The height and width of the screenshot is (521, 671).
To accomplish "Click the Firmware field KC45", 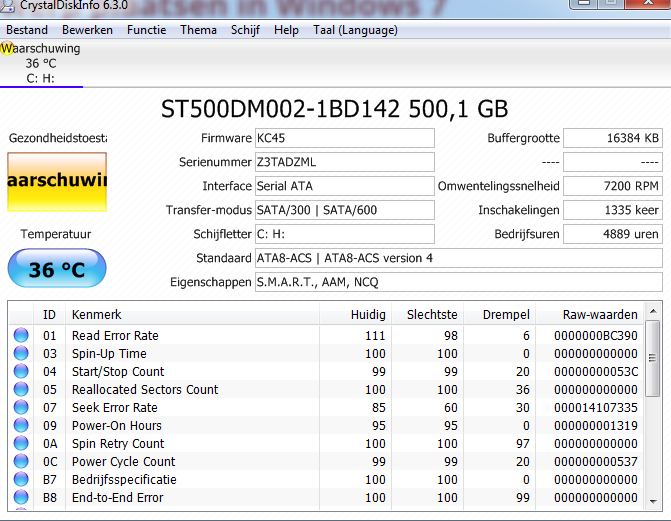I will pyautogui.click(x=345, y=138).
